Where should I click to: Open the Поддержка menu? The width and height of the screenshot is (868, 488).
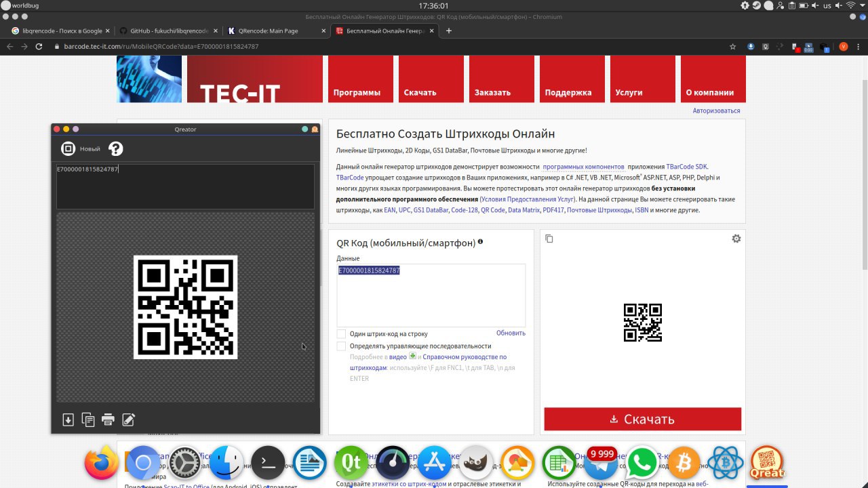click(572, 79)
